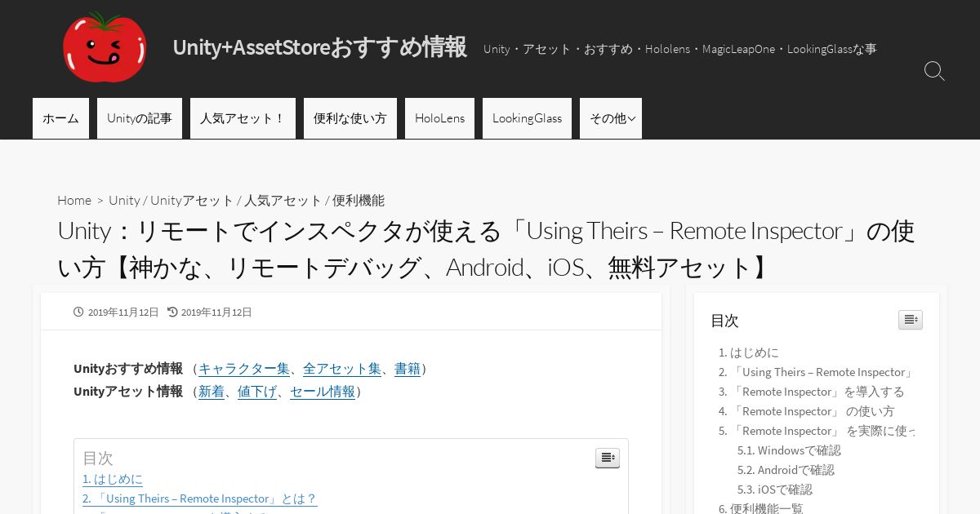Click the site tagline text beside the site title
Viewport: 980px width, 514px height.
tap(680, 49)
